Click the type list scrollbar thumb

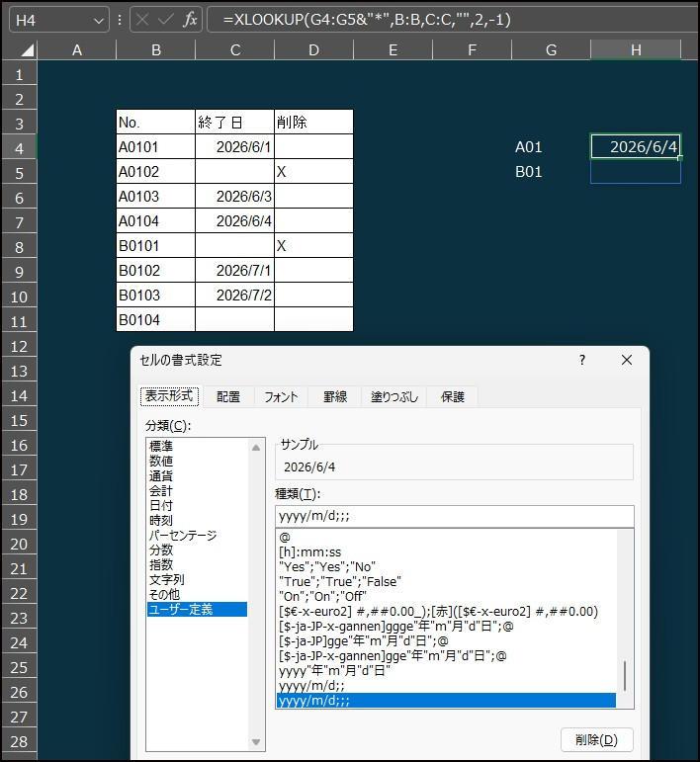(x=625, y=675)
